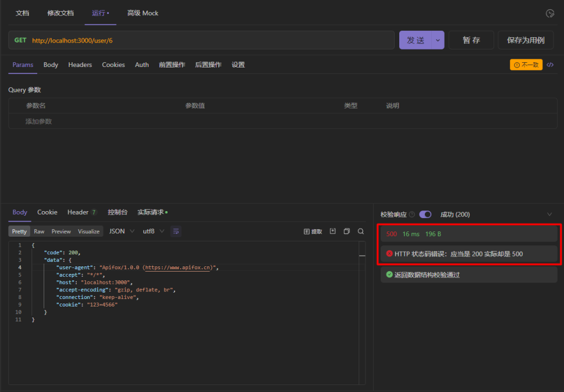Open the 前置操作 tab
Screen dimensions: 564x392
pyautogui.click(x=172, y=65)
